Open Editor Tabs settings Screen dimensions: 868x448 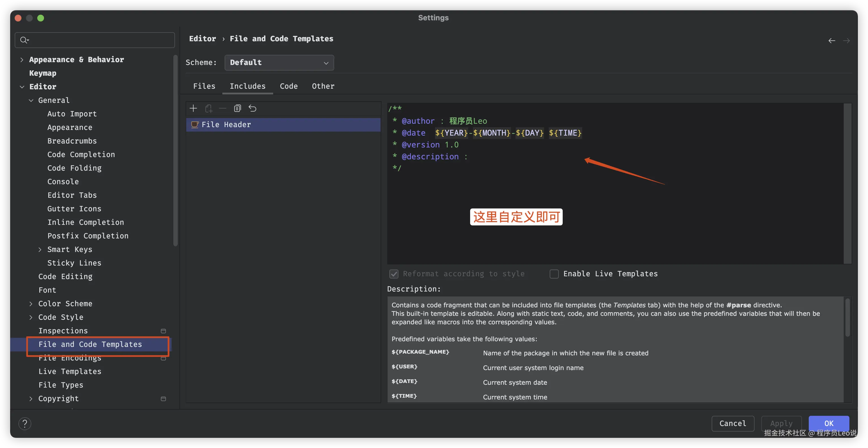(72, 195)
